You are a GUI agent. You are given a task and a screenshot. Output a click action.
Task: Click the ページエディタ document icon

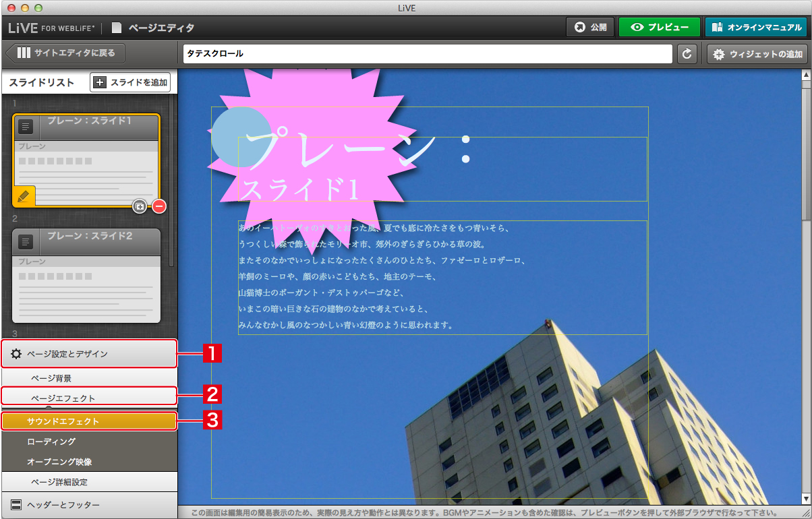[x=117, y=28]
